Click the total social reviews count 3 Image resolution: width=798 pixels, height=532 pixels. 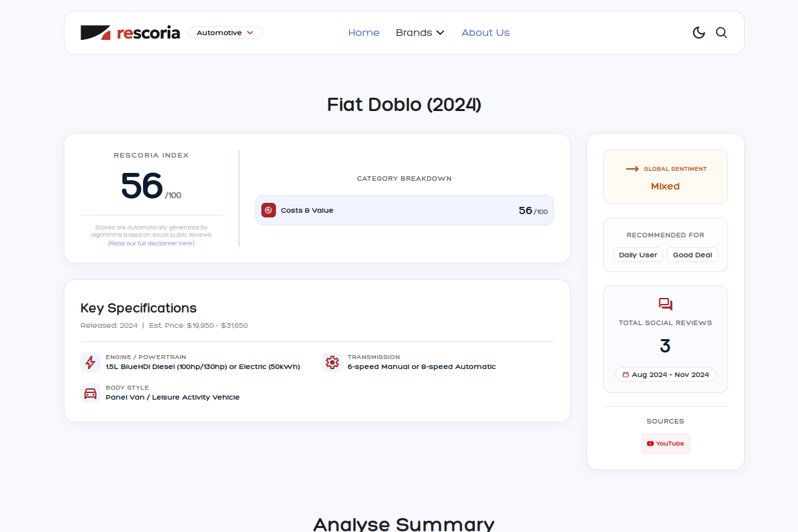[666, 346]
